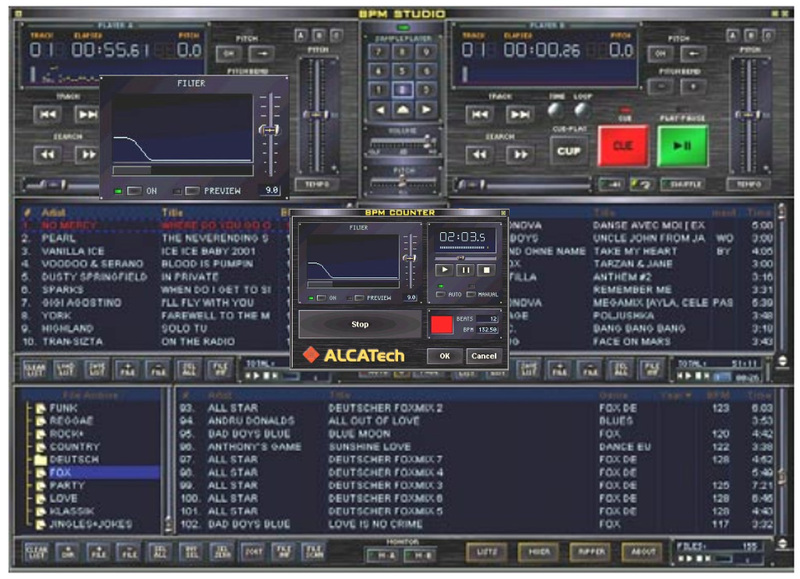800x579 pixels.
Task: Skip to previous track in Player B
Action: 480,115
